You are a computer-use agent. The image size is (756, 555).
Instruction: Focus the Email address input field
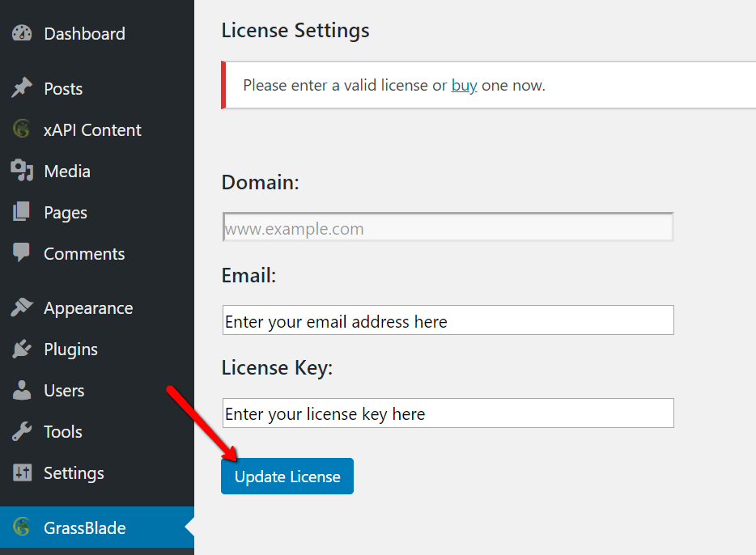click(448, 320)
